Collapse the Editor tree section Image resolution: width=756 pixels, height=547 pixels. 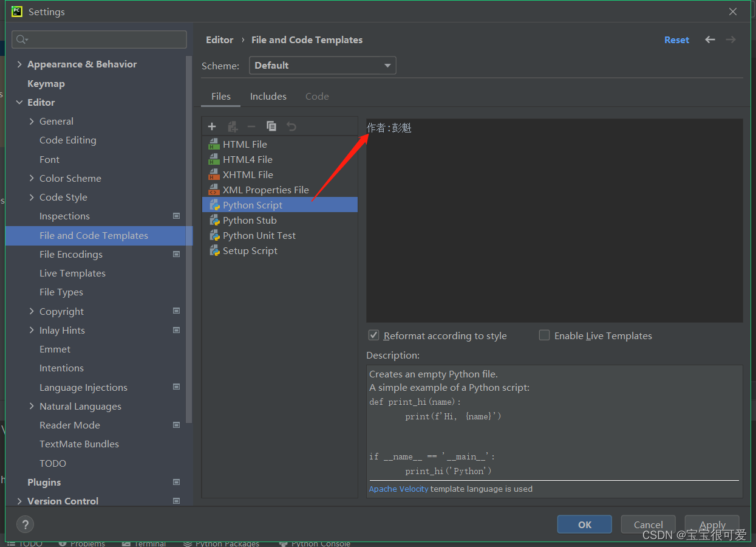click(19, 102)
